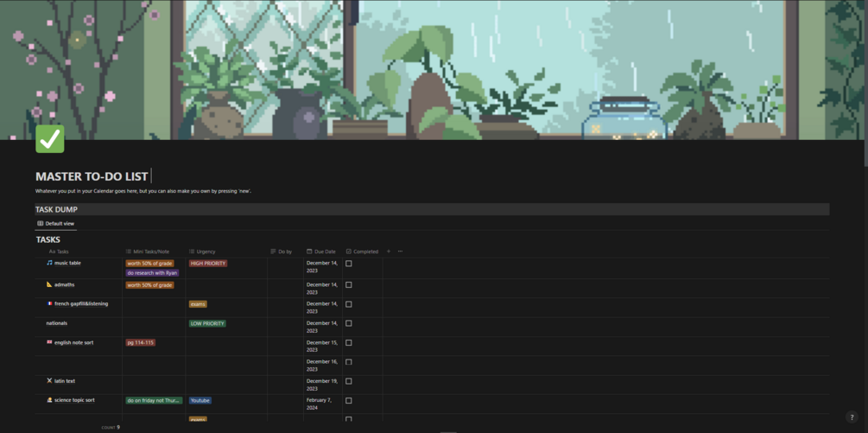Click the December 16, 2023 due date cell
Viewport: 868px width, 433px height.
click(323, 366)
